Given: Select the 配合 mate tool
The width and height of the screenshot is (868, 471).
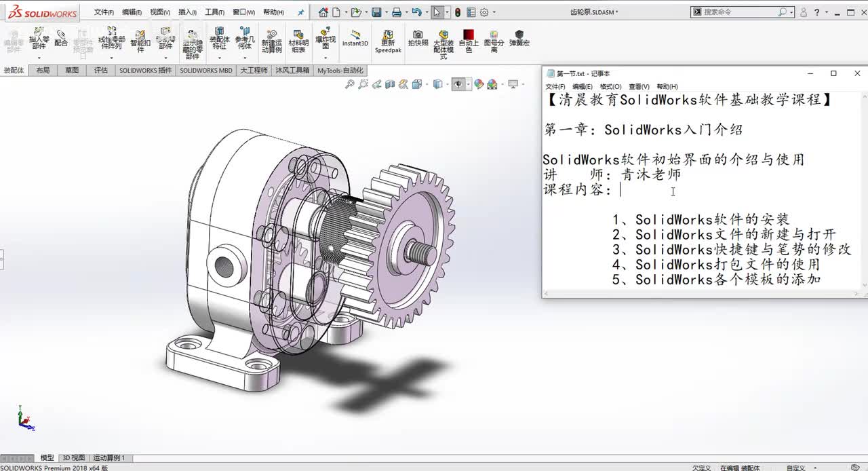Looking at the screenshot, I should [x=61, y=38].
